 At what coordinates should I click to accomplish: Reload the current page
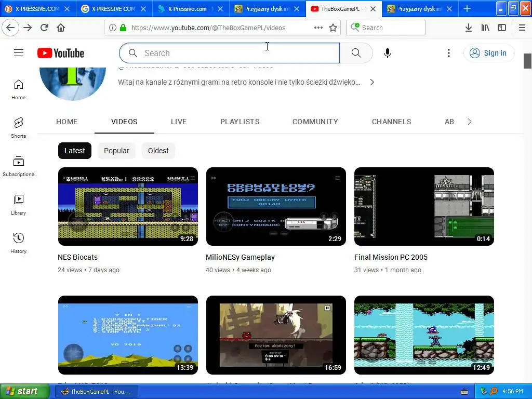click(44, 28)
